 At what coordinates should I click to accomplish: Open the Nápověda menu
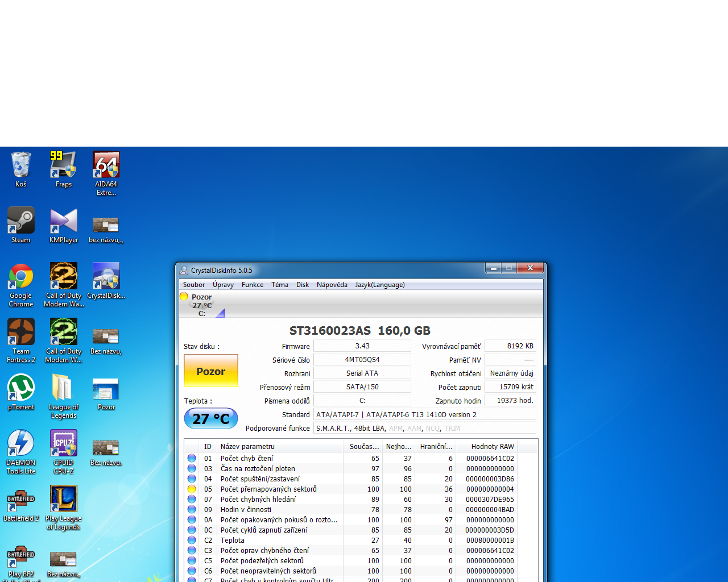[332, 285]
